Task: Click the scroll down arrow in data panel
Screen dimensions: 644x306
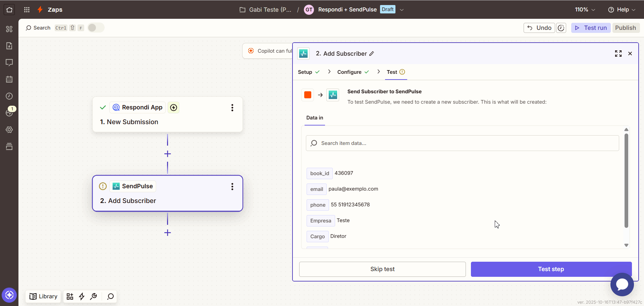Action: (x=626, y=245)
